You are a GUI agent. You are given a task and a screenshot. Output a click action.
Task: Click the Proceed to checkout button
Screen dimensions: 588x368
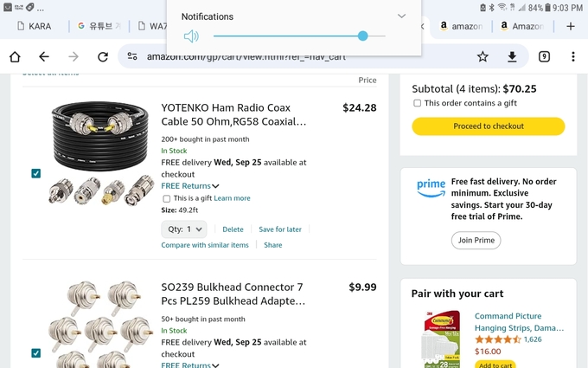tap(489, 126)
